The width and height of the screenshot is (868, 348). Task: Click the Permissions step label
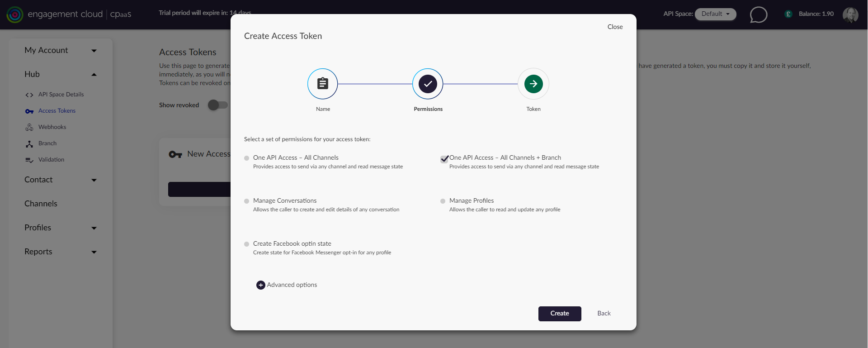(x=428, y=109)
